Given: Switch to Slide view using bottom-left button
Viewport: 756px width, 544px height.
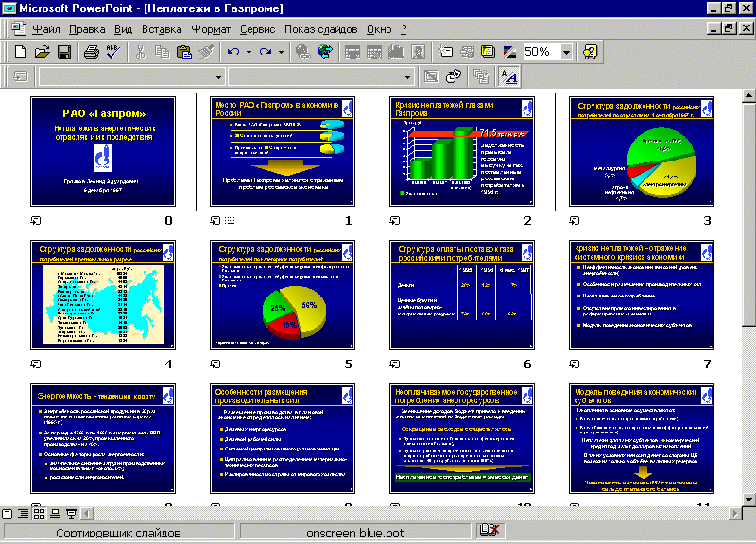Looking at the screenshot, I should [x=8, y=514].
